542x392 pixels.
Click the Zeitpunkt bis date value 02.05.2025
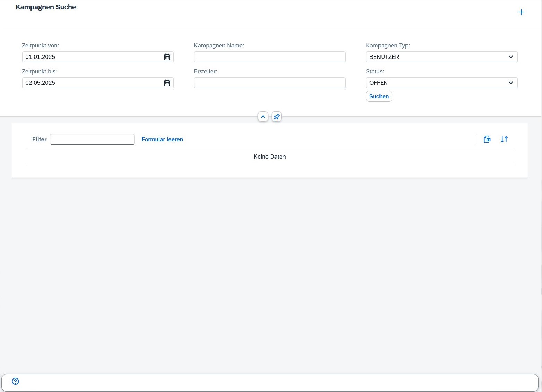(40, 83)
